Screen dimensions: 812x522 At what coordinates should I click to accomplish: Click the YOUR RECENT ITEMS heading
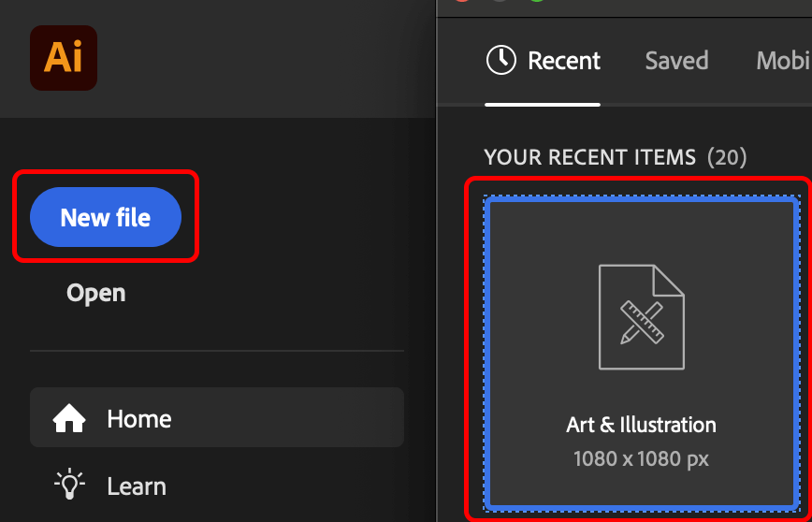click(590, 157)
